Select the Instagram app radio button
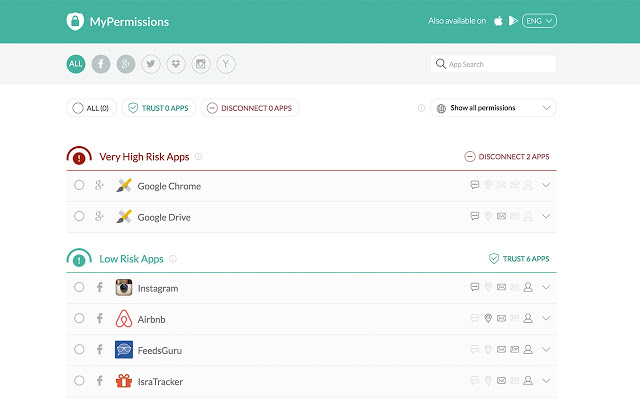Screen dimensions: 640x400 tap(79, 288)
